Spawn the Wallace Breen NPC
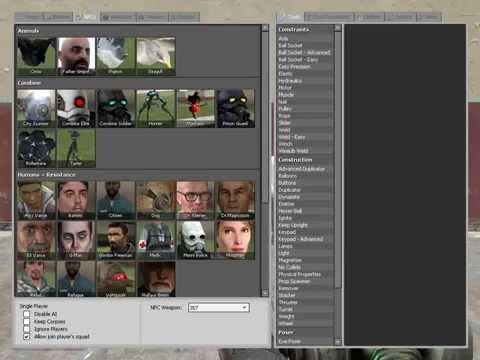 [156, 279]
